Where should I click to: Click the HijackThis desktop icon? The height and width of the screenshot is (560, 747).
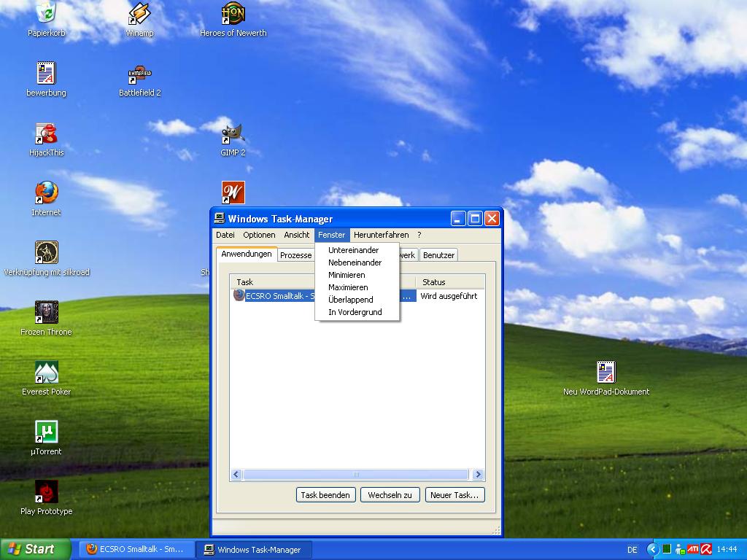pyautogui.click(x=46, y=133)
